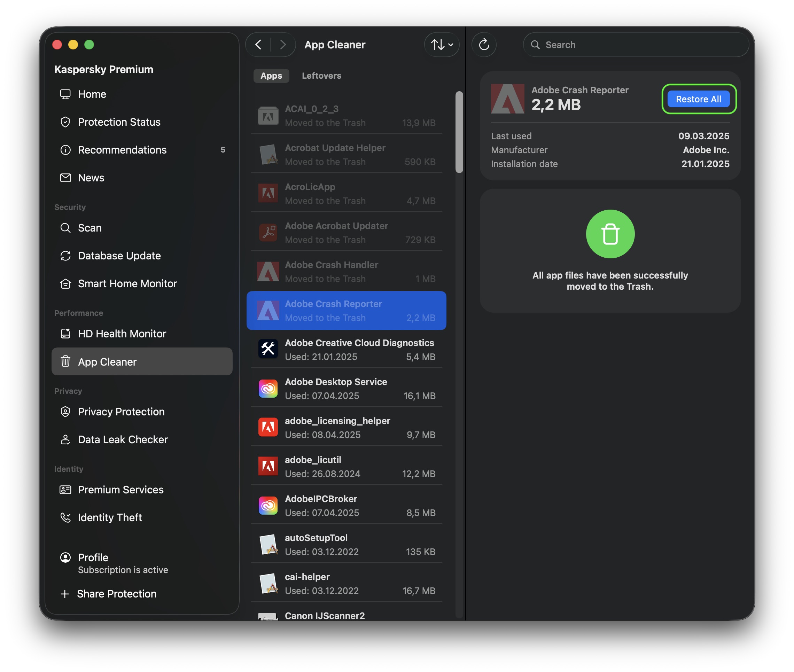Open Profile with active subscription
The width and height of the screenshot is (794, 672).
142,563
